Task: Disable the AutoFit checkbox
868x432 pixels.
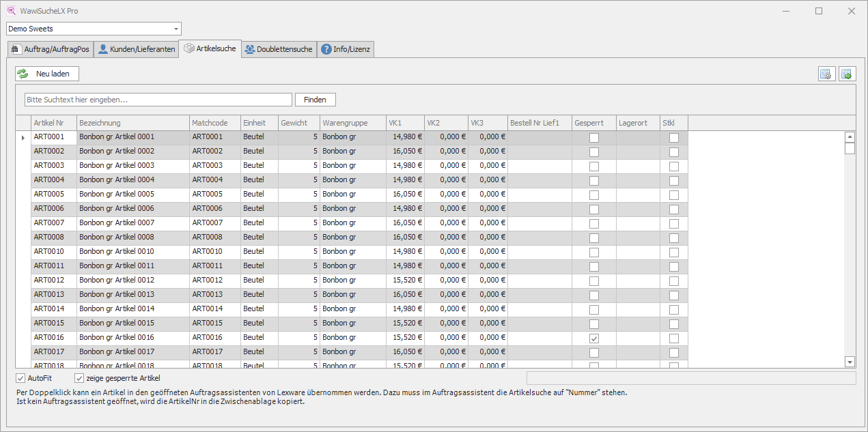Action: click(20, 378)
